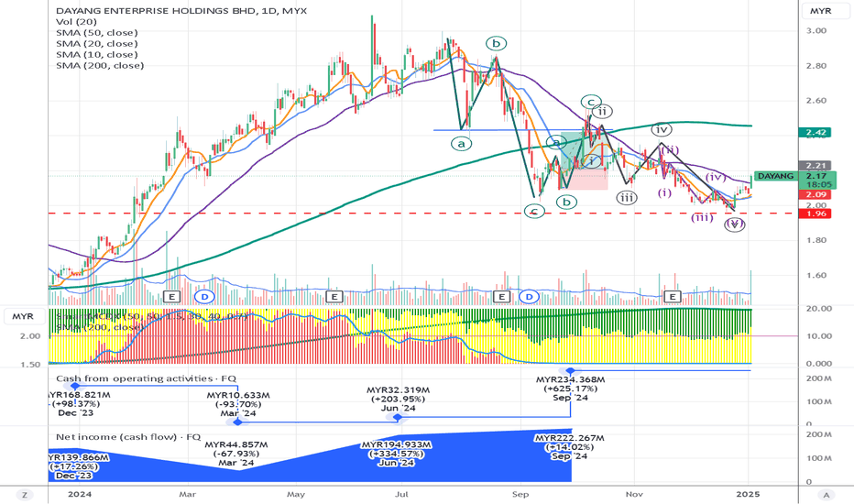Select the circled green 'b' wave label at top
The image size is (854, 504).
(496, 44)
